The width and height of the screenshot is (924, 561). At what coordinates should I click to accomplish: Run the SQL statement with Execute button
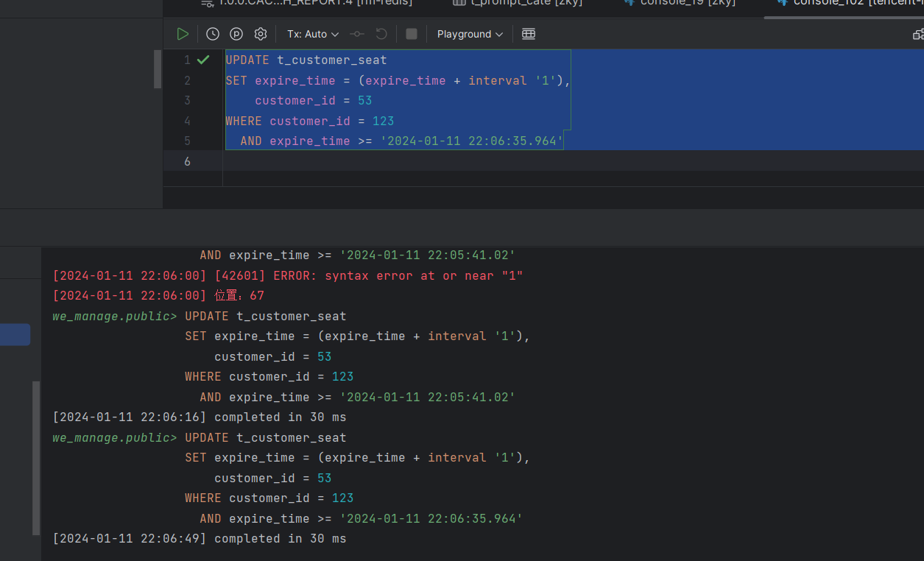[183, 34]
